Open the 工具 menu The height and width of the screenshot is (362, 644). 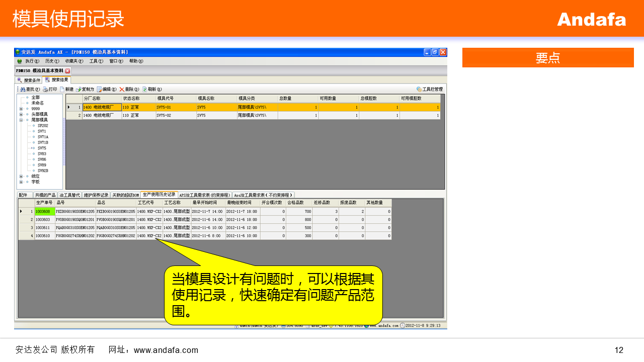coord(96,61)
